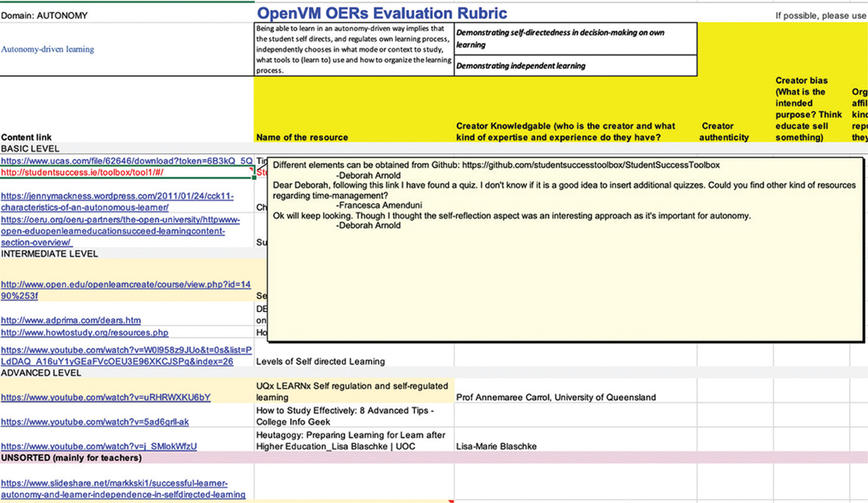
Task: Open the YouTube link j_SMlokWfzU
Action: (x=98, y=446)
